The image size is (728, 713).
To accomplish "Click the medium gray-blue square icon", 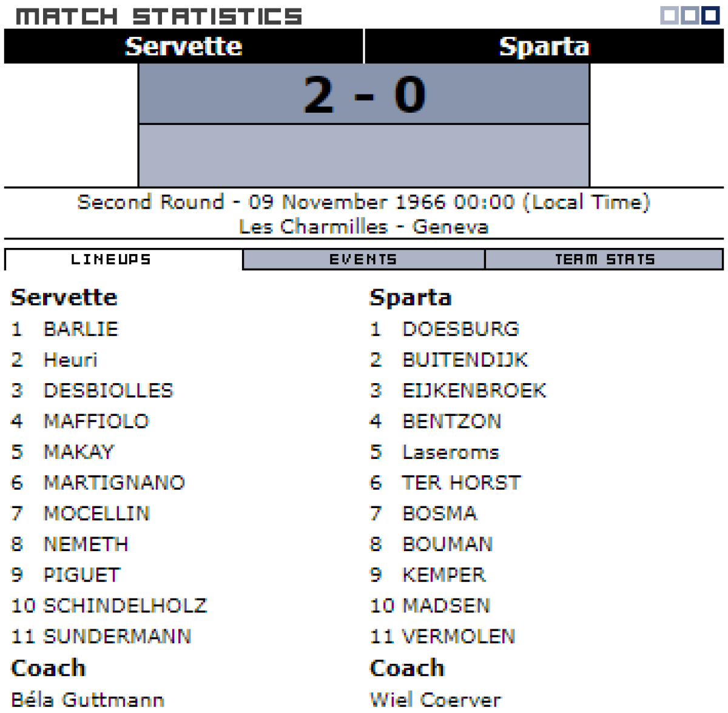I will pyautogui.click(x=690, y=15).
